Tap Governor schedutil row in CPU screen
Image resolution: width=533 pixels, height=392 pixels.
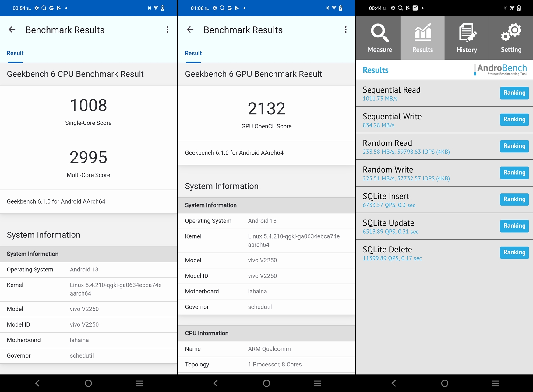tap(88, 356)
